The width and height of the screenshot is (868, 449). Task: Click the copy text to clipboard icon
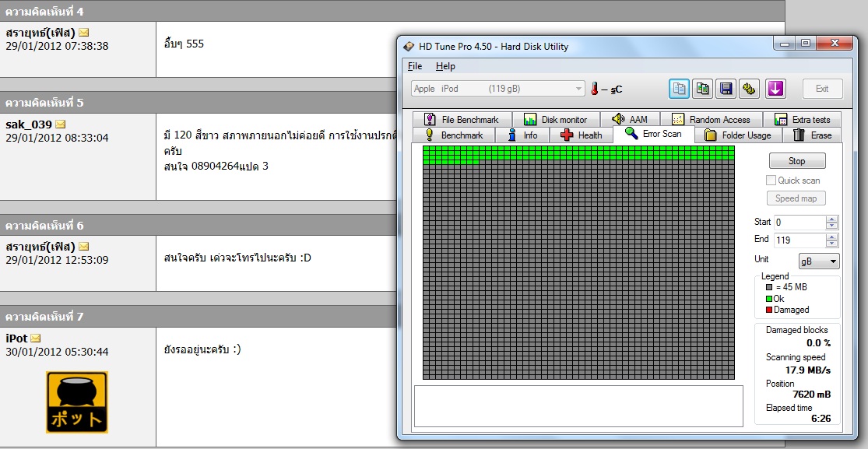click(679, 89)
